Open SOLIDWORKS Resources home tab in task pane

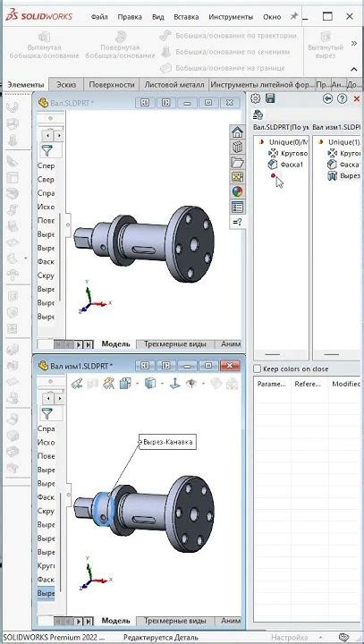(237, 132)
